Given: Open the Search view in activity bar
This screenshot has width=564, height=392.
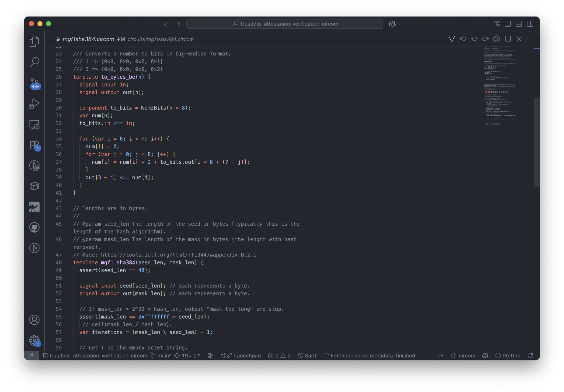Looking at the screenshot, I should click(34, 62).
